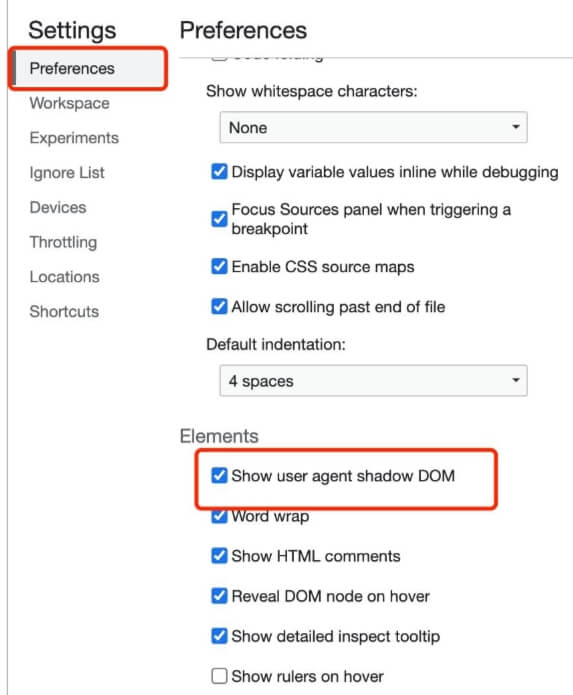The height and width of the screenshot is (695, 573).
Task: Uncheck the Word wrap option
Action: click(219, 515)
